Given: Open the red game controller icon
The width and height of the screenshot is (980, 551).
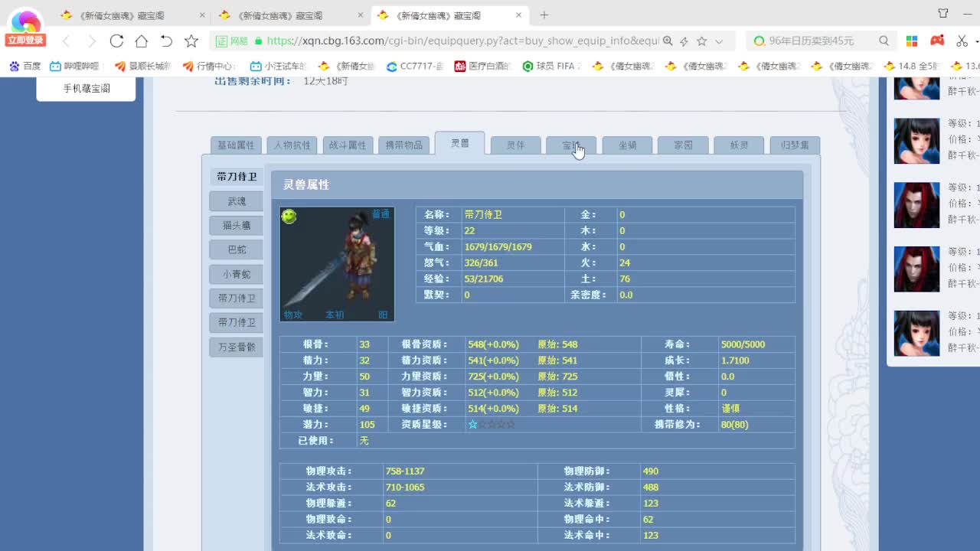Looking at the screenshot, I should click(x=937, y=41).
